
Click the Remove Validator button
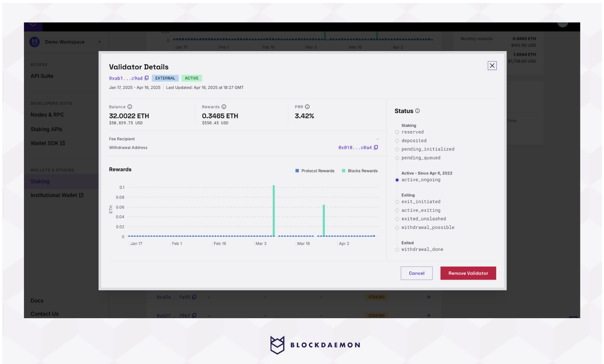click(x=468, y=273)
